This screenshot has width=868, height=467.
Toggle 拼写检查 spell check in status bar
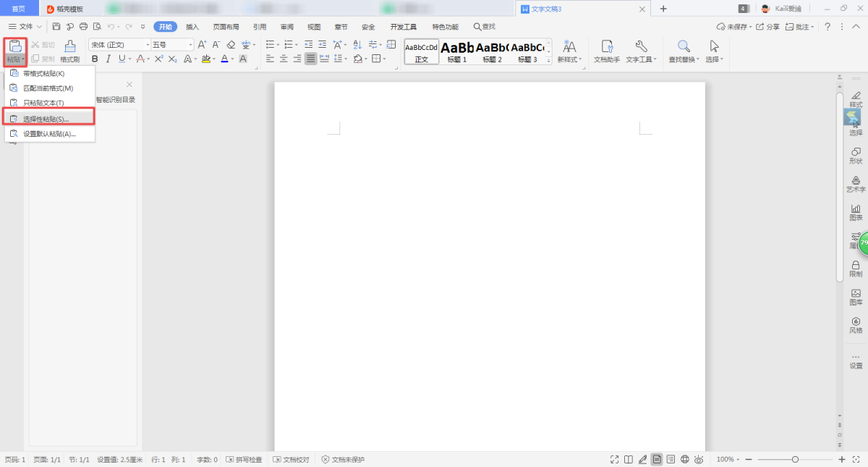point(244,460)
